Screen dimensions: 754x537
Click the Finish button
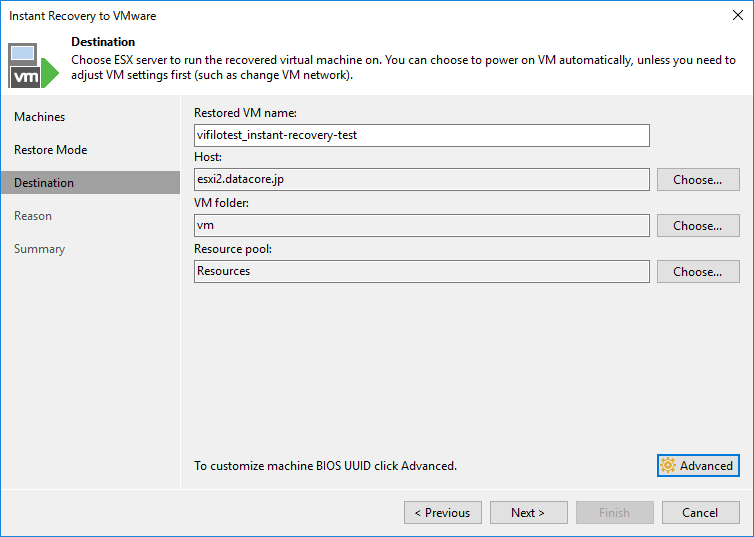click(614, 513)
